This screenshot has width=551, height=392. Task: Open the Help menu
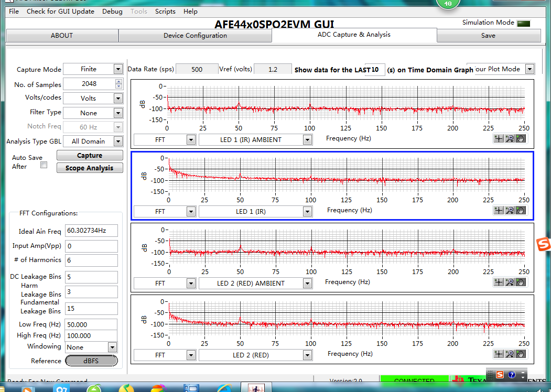click(190, 11)
